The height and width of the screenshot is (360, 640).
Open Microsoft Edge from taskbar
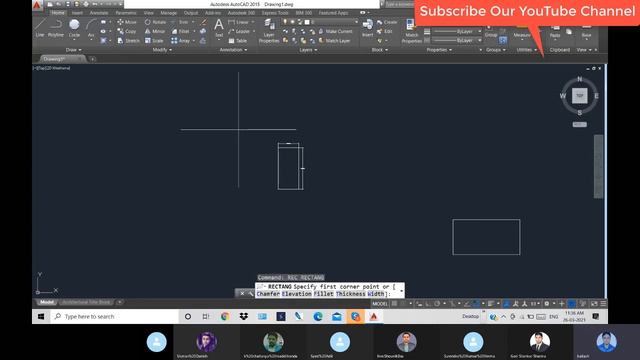point(318,316)
